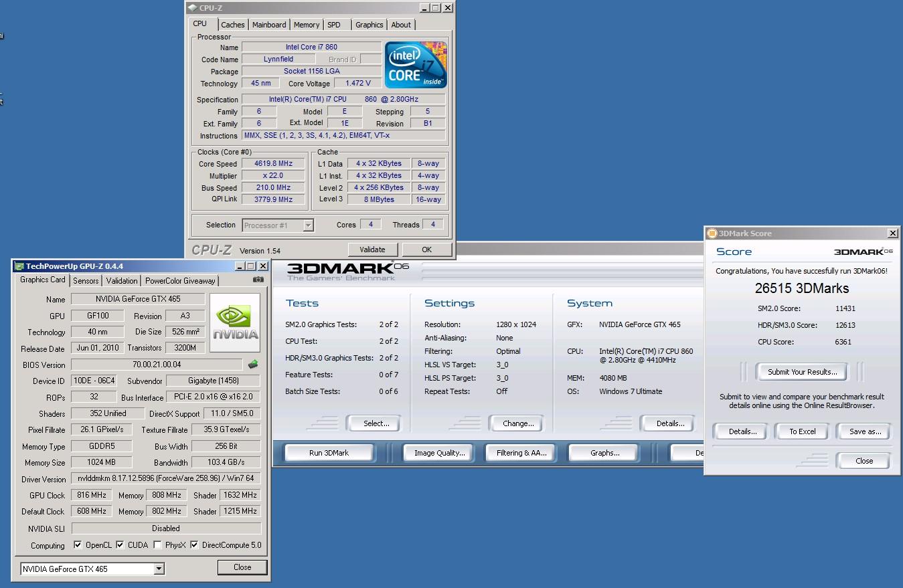Click the GPU-Z Name field
903x588 pixels.
[x=138, y=299]
